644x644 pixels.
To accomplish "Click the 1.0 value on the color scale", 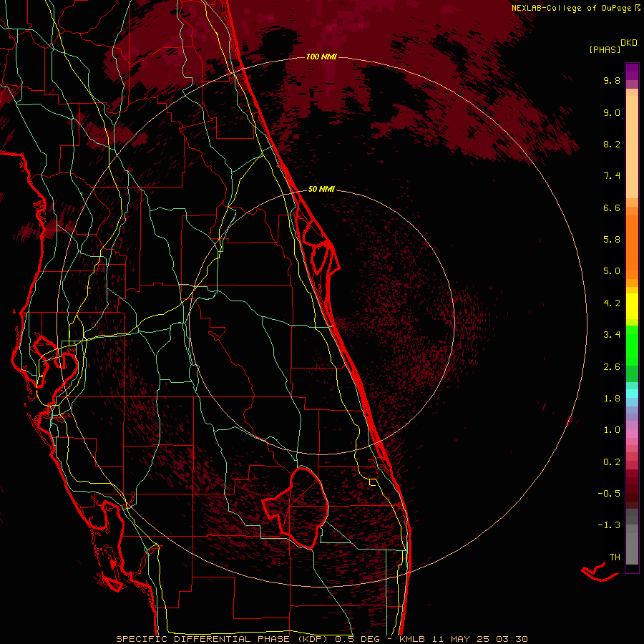I will (x=612, y=430).
